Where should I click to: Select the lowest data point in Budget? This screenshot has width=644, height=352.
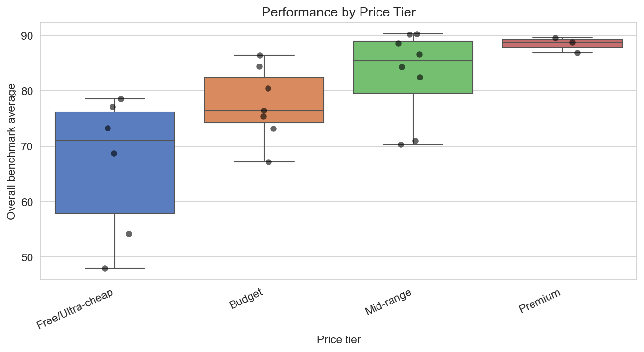[268, 162]
